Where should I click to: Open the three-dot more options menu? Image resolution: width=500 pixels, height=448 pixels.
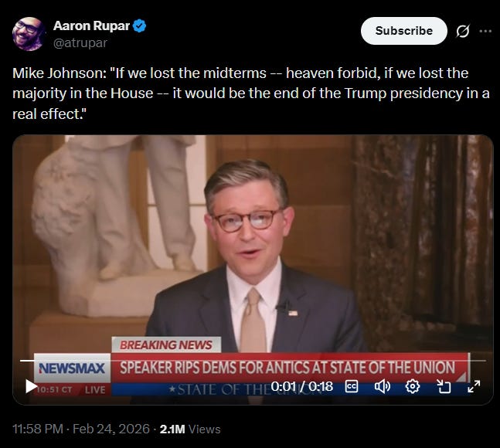485,31
